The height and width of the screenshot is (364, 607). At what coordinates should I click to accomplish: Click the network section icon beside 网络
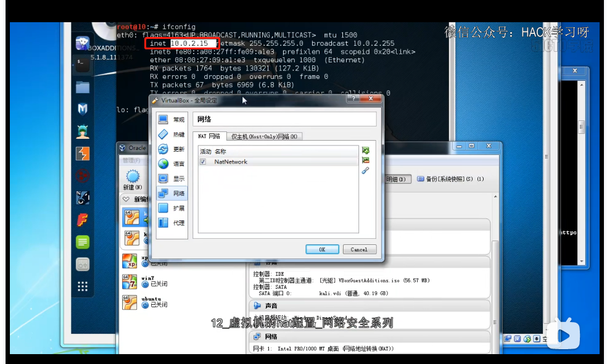[x=257, y=336]
